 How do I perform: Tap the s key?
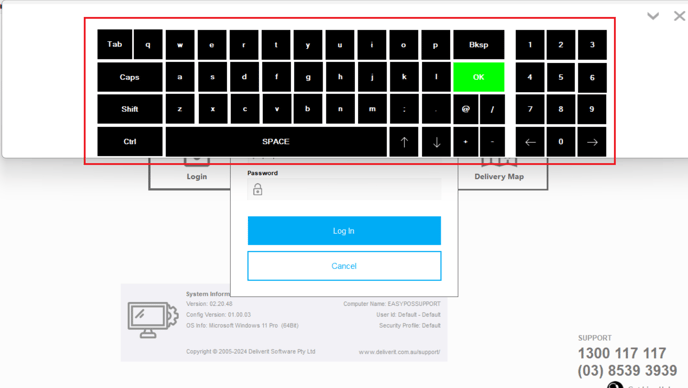click(x=212, y=77)
